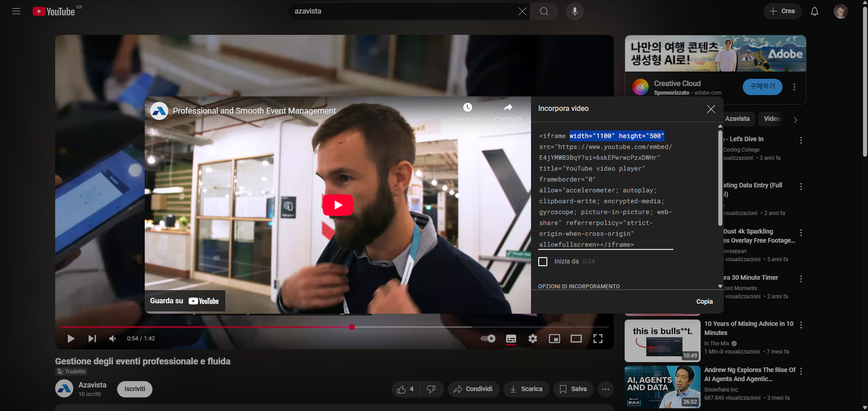Start voice search with microphone
The width and height of the screenshot is (868, 411).
click(x=574, y=11)
